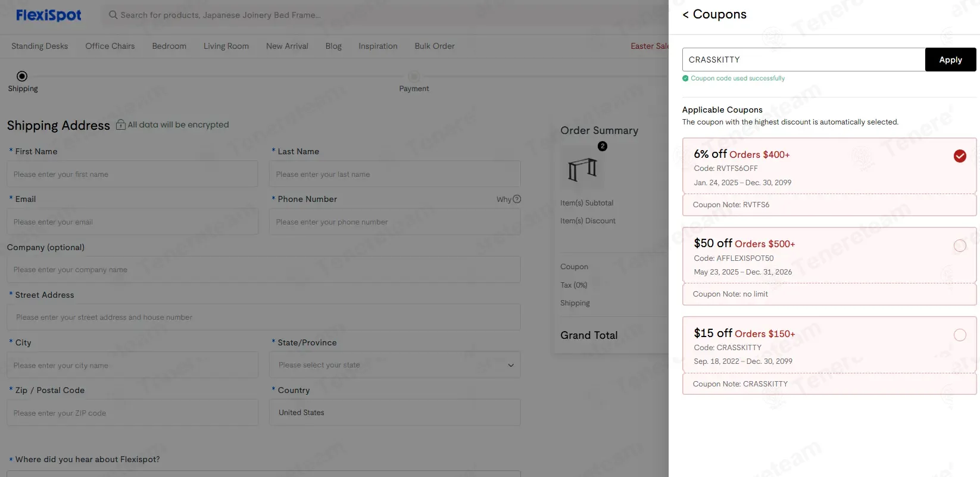Open the Why help question icon

coord(517,199)
